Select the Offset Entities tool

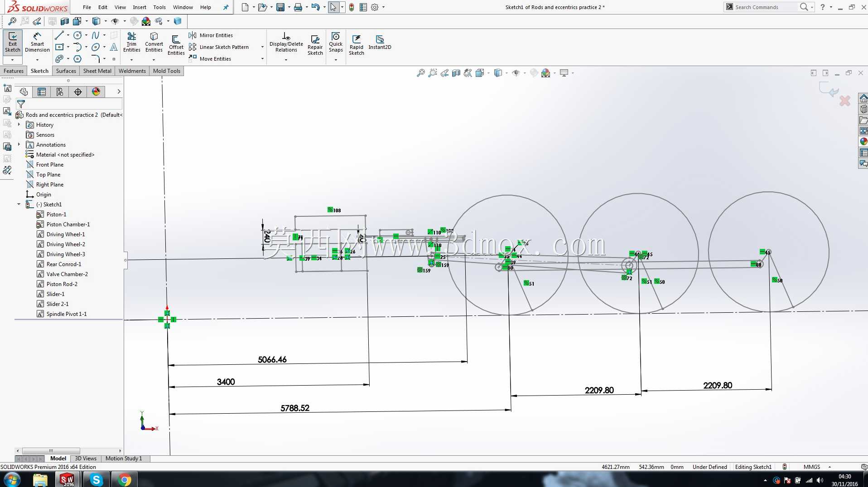click(x=176, y=45)
